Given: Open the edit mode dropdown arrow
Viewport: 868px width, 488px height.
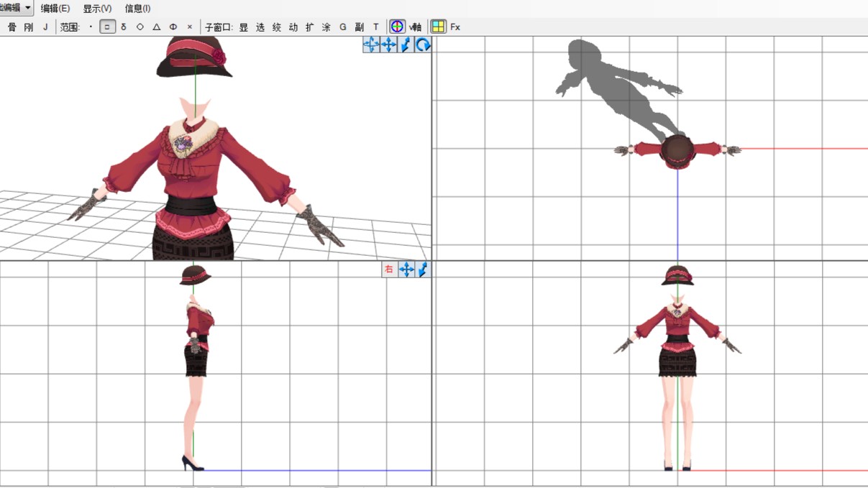Looking at the screenshot, I should pos(27,8).
